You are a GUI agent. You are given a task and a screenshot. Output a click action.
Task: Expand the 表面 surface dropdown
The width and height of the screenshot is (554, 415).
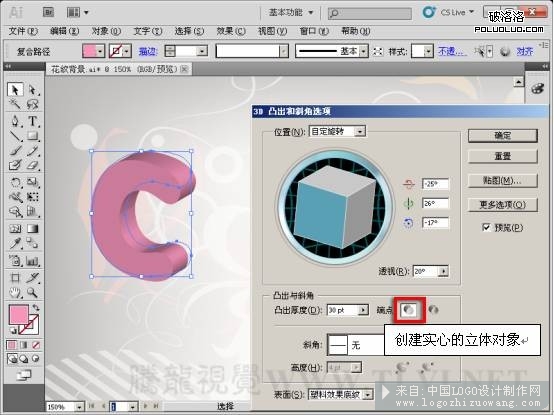point(368,394)
